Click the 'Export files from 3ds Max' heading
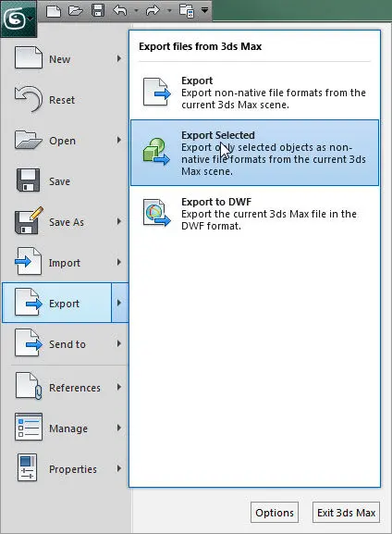Image resolution: width=392 pixels, height=534 pixels. [200, 46]
